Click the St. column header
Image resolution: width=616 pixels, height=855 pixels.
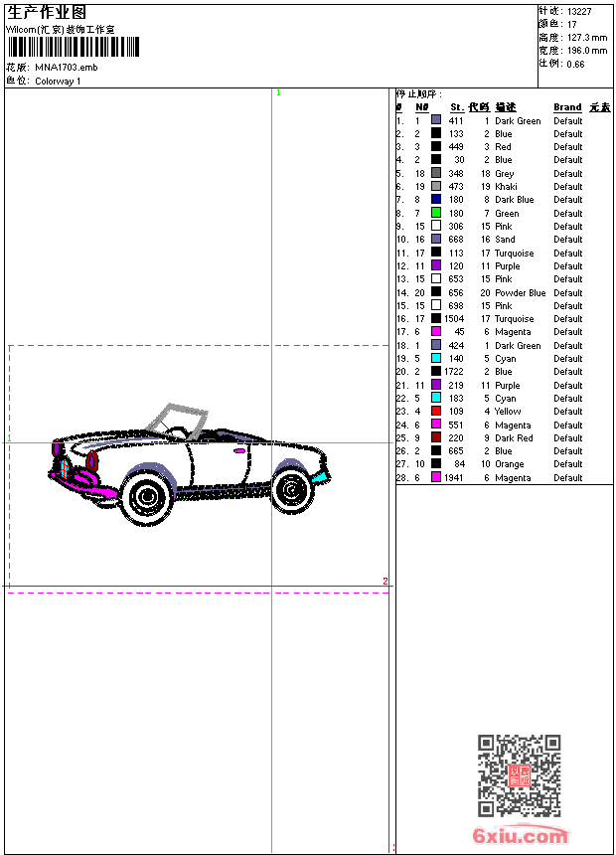point(456,107)
